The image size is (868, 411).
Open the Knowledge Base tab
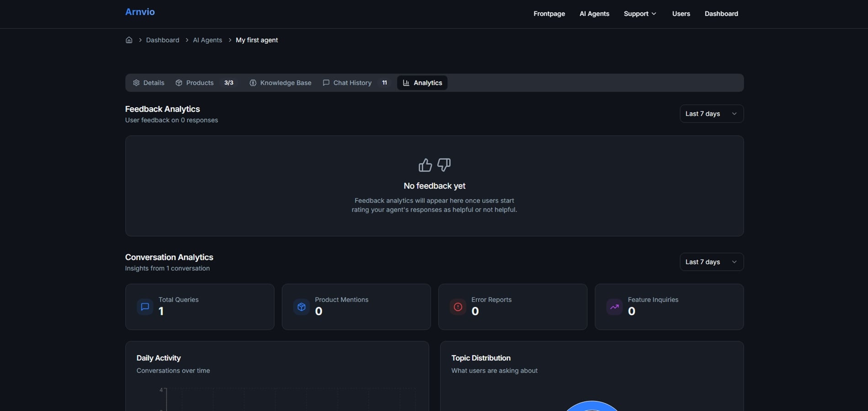(x=281, y=83)
